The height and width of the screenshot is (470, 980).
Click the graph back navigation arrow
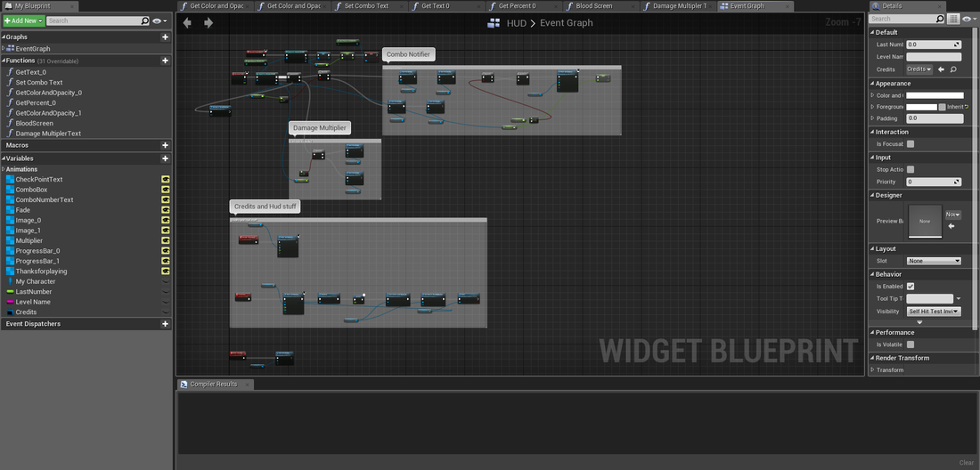pos(187,22)
